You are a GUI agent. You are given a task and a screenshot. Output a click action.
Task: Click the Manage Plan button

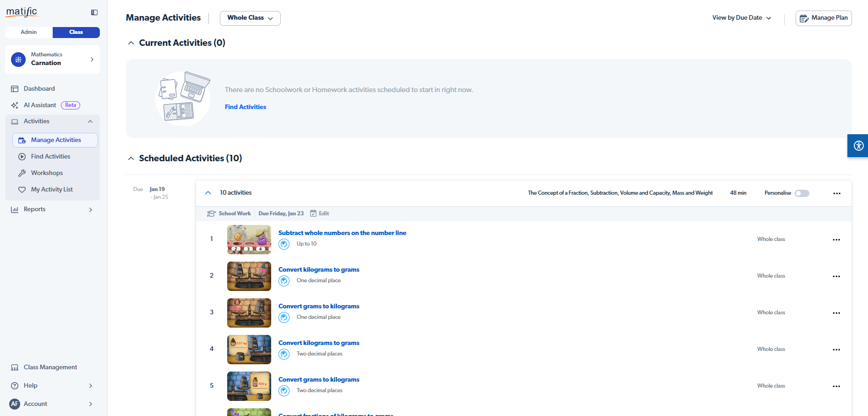823,18
